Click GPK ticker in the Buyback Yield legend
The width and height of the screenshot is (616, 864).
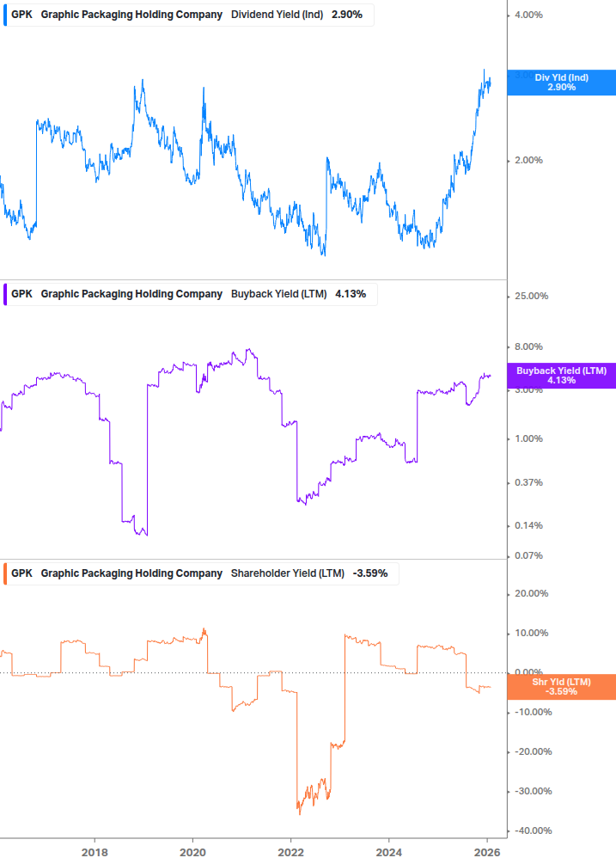tap(22, 294)
